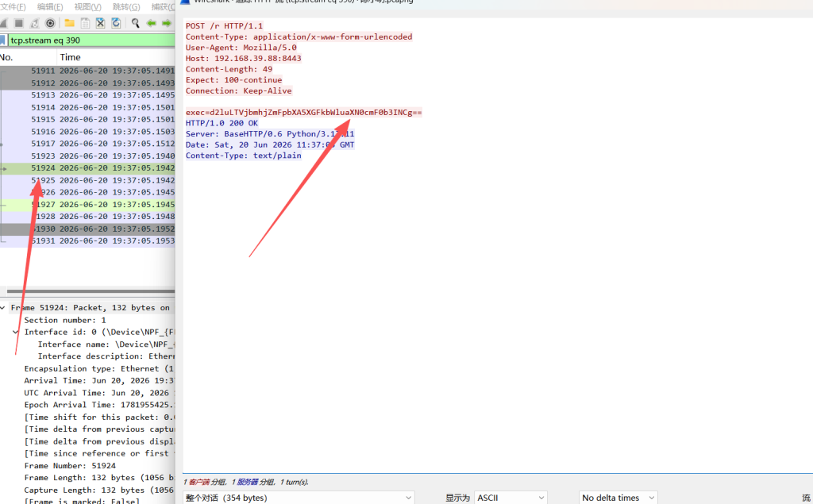This screenshot has width=813, height=504.
Task: Click the Connection: Keep-Alive header line
Action: (x=238, y=90)
